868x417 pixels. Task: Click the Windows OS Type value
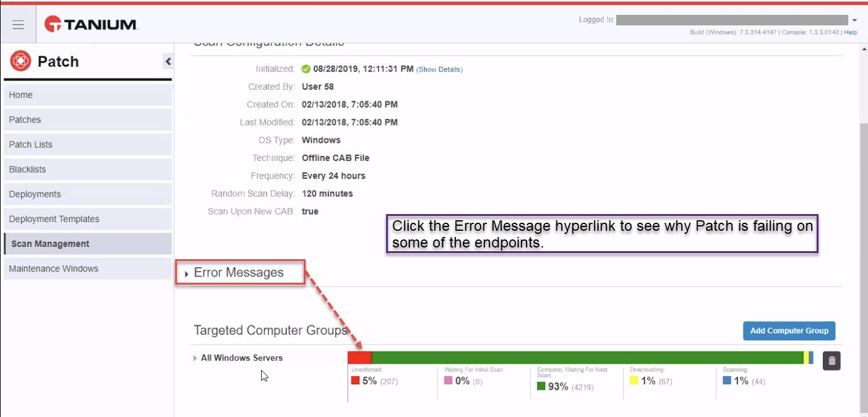pos(321,140)
